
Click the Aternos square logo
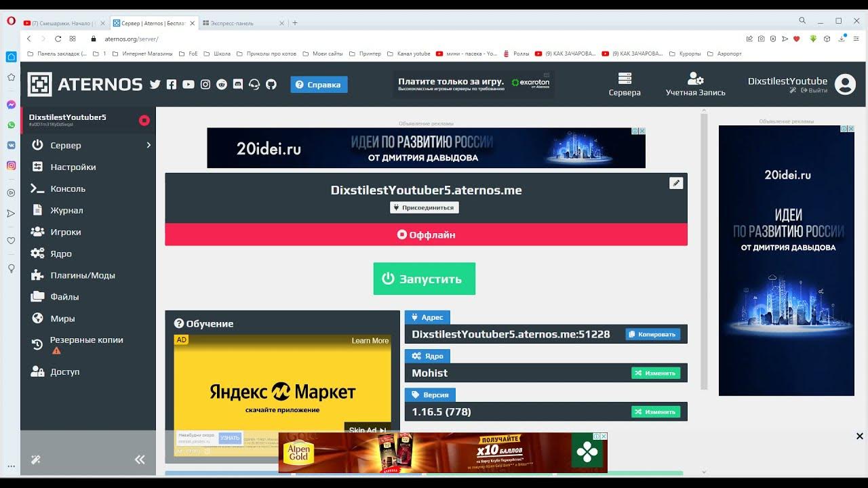tap(39, 85)
